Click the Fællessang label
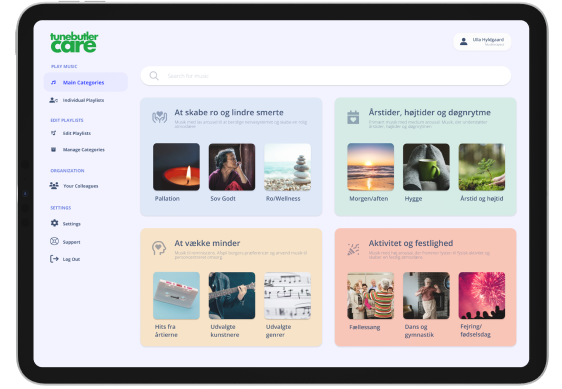The width and height of the screenshot is (562, 389). pos(365,327)
